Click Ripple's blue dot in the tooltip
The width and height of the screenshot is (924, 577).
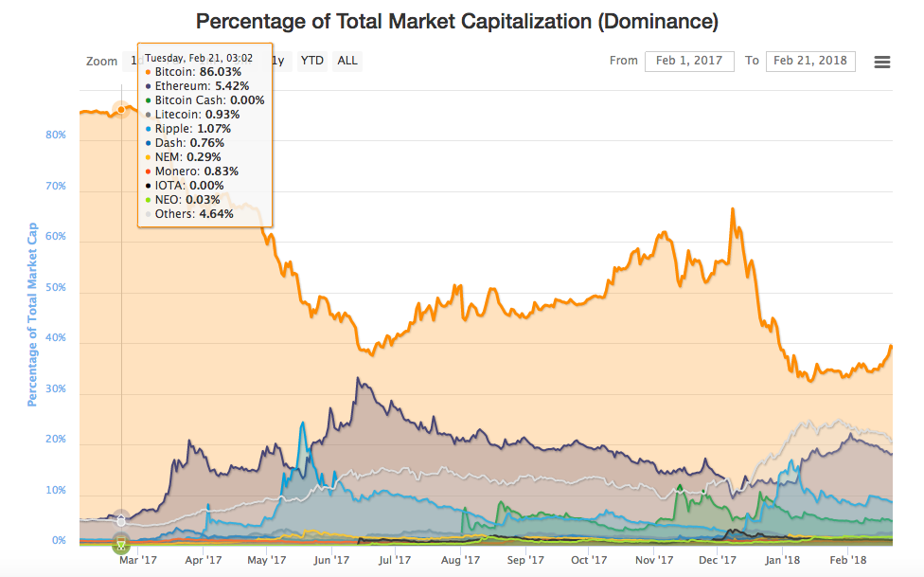(x=148, y=128)
